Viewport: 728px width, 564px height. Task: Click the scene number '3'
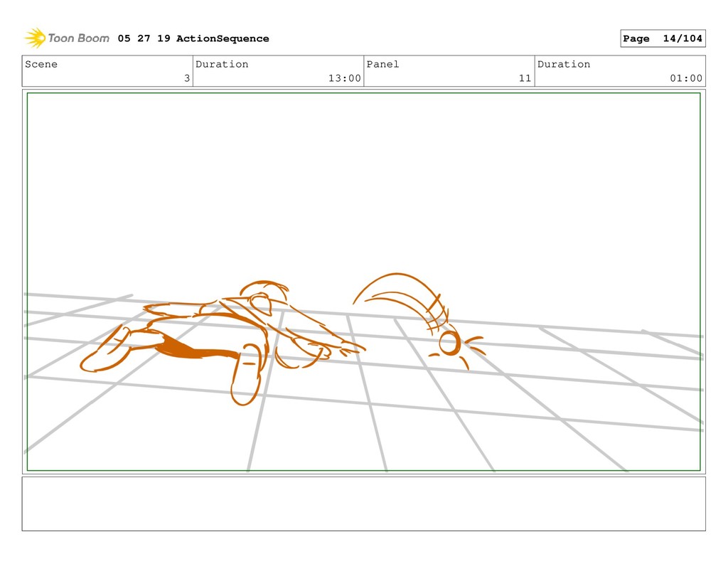[x=187, y=78]
